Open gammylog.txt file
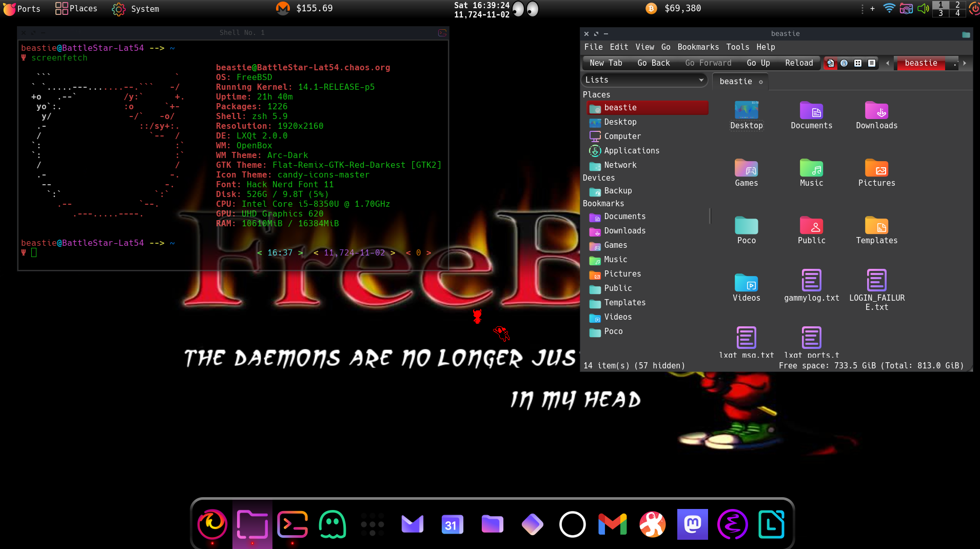Viewport: 980px width, 549px height. coord(812,286)
